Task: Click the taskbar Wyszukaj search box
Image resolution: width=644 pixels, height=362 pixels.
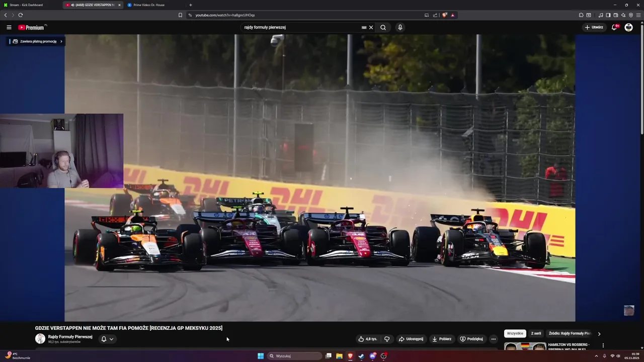Action: click(x=294, y=356)
